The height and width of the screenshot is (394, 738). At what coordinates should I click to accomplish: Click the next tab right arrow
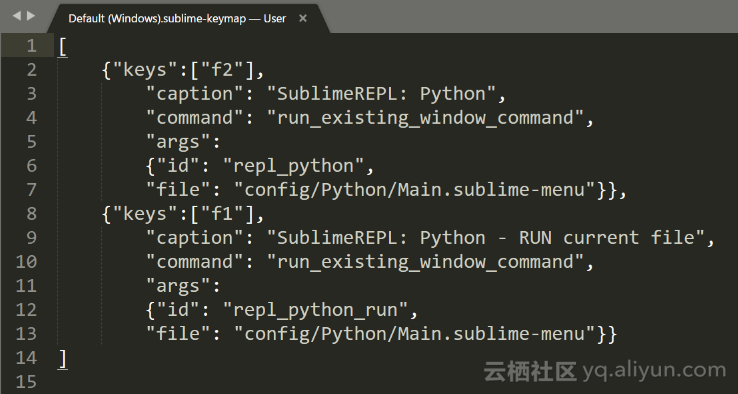click(31, 16)
